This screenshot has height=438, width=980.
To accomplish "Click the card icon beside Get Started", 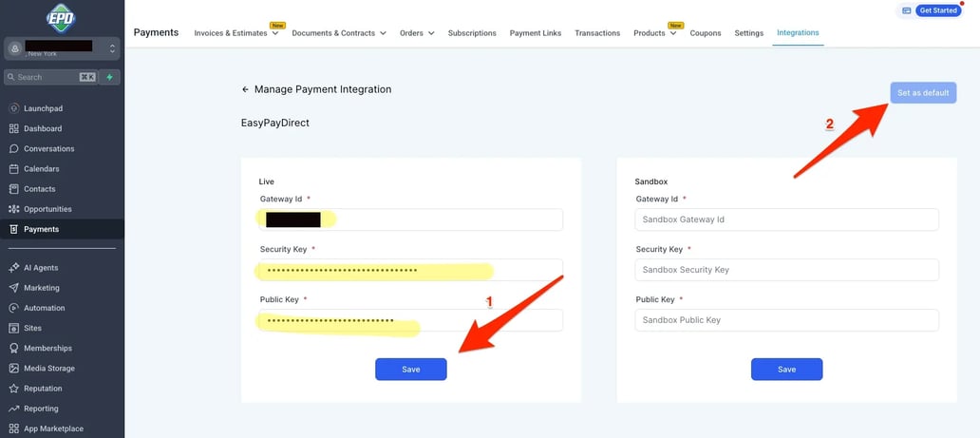I will pos(906,10).
